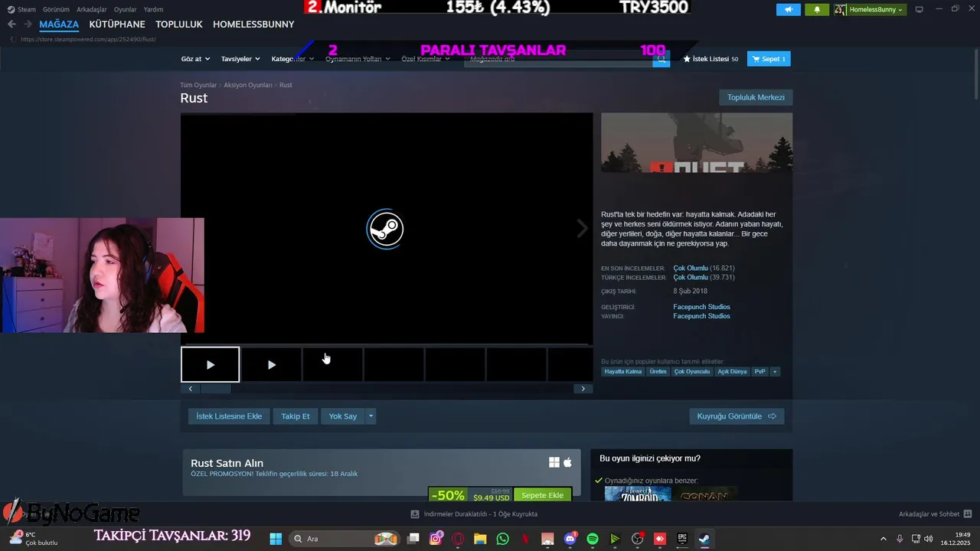Switch to the MAĞAZA tab
This screenshot has width=980, height=551.
59,24
